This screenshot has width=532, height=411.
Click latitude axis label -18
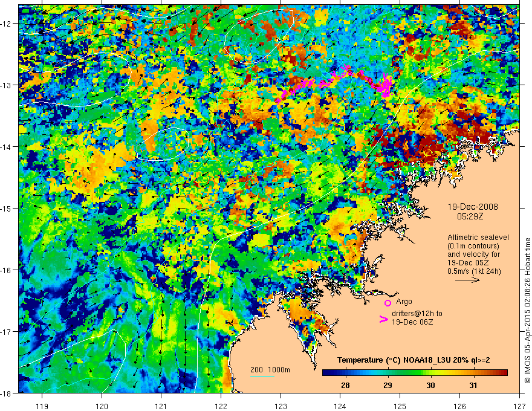coord(7,393)
